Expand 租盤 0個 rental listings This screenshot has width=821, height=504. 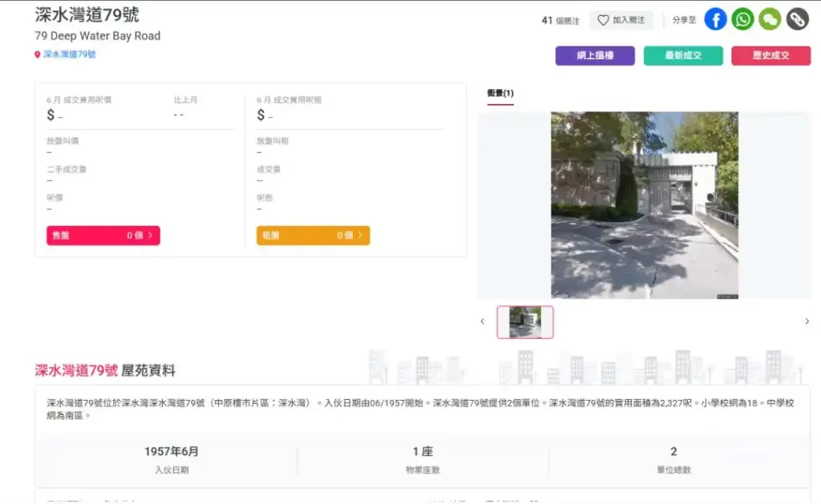tap(313, 236)
